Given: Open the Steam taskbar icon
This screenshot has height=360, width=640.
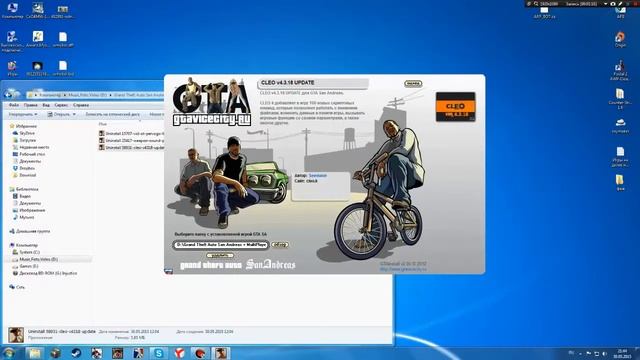Looking at the screenshot, I should pos(76,353).
